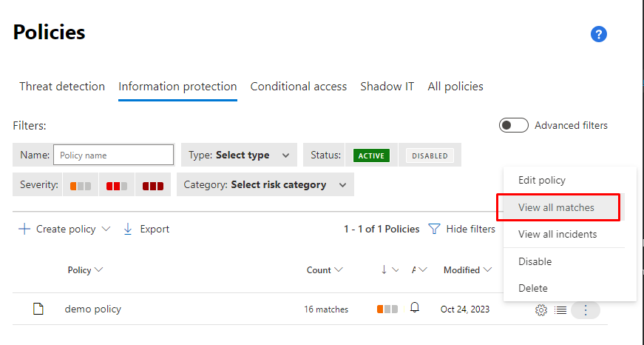The width and height of the screenshot is (644, 345).
Task: Click the three-dot more options icon
Action: point(586,310)
